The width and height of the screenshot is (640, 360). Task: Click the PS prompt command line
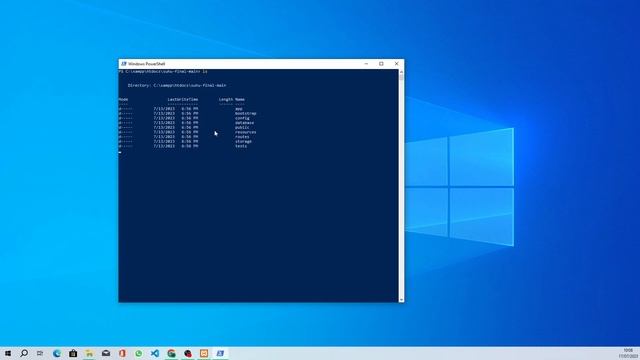pyautogui.click(x=163, y=71)
